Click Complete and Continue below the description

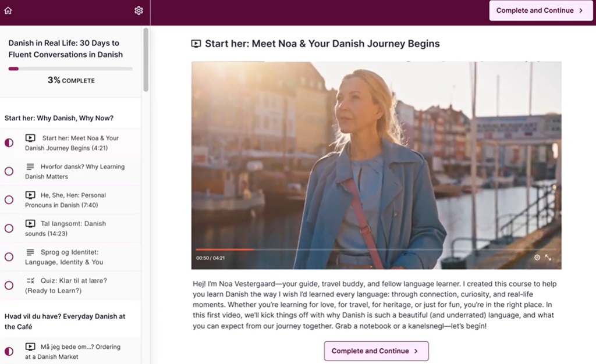point(375,351)
